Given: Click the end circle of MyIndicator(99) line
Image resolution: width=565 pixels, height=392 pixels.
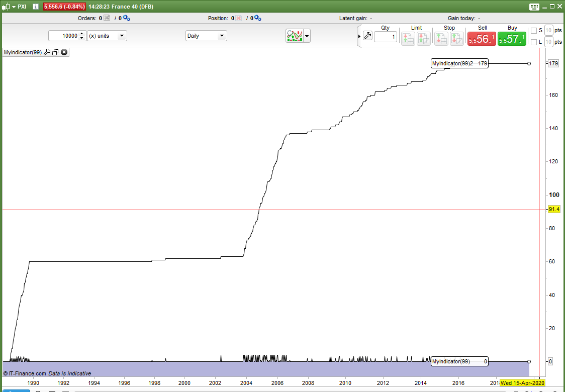Looking at the screenshot, I should coord(529,361).
